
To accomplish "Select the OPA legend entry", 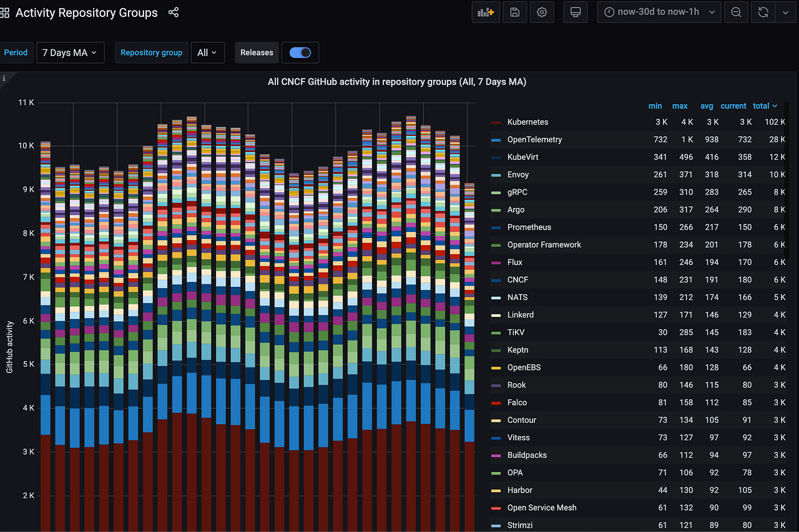I will click(515, 472).
